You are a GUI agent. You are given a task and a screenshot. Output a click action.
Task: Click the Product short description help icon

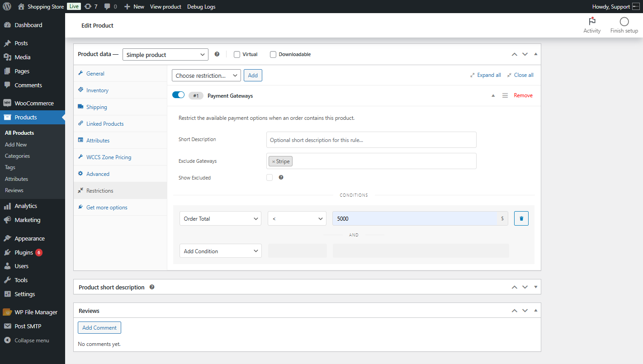[x=152, y=287]
